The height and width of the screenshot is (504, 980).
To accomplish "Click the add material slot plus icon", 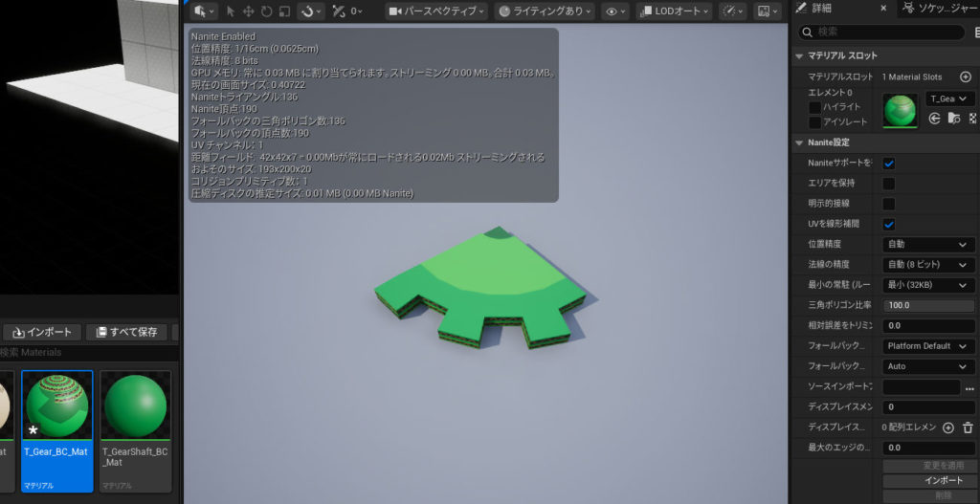I will point(965,77).
